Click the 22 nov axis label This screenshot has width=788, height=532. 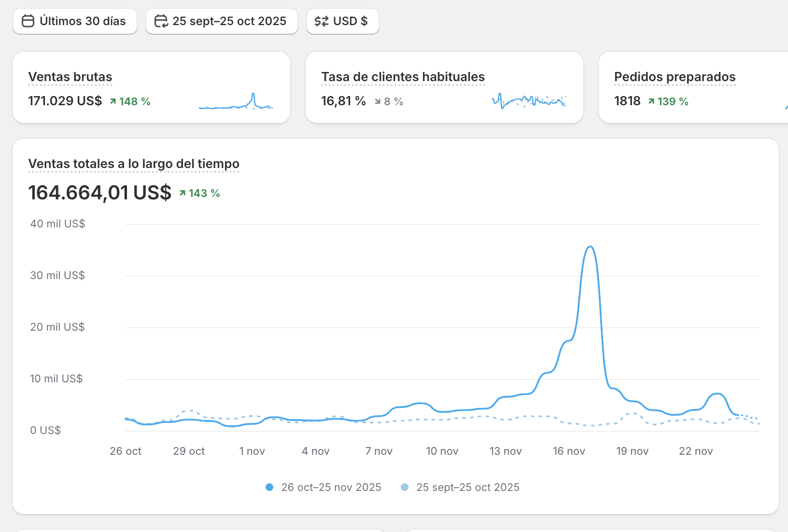pyautogui.click(x=696, y=451)
